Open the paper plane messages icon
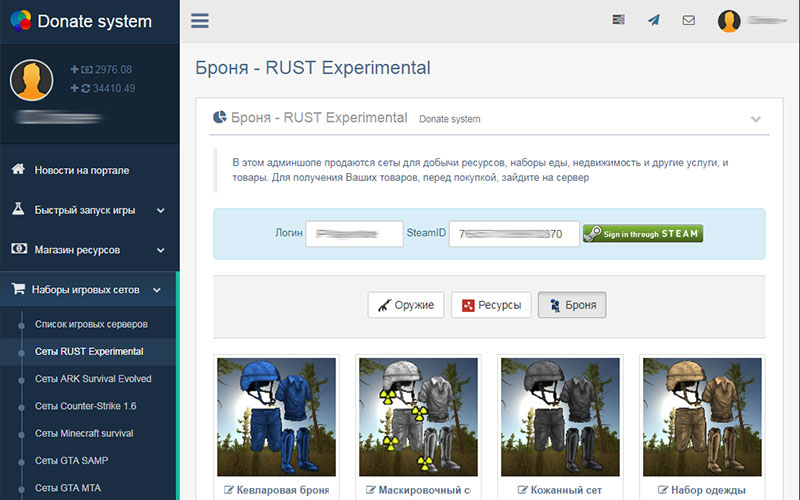The width and height of the screenshot is (800, 500). pos(654,20)
